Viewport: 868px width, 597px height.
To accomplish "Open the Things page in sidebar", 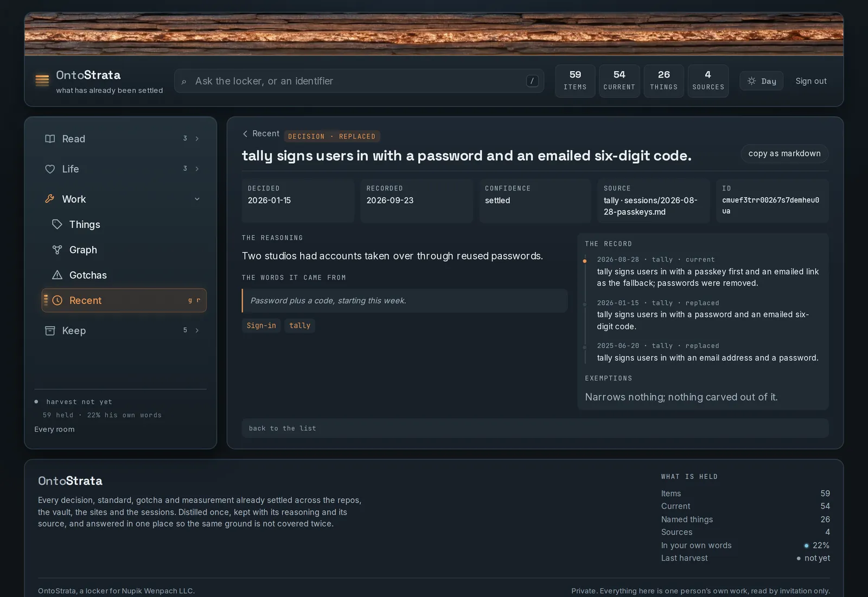I will (x=124, y=224).
